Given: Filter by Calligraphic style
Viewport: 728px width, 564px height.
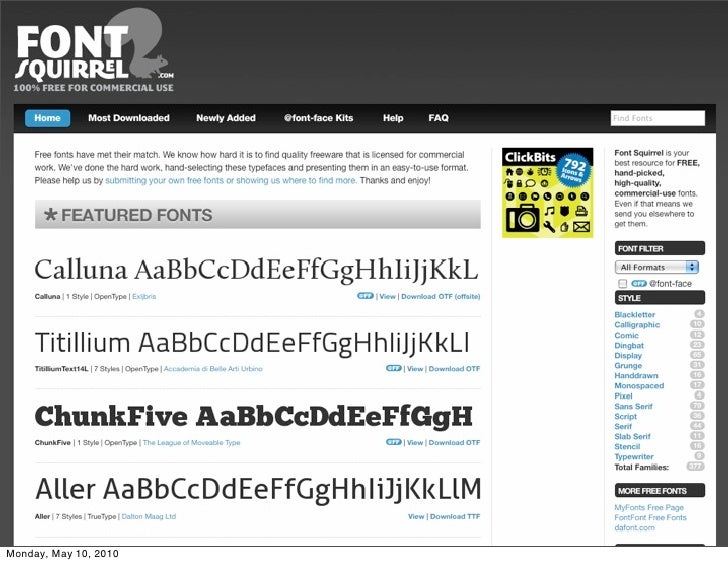Looking at the screenshot, I should click(x=637, y=324).
